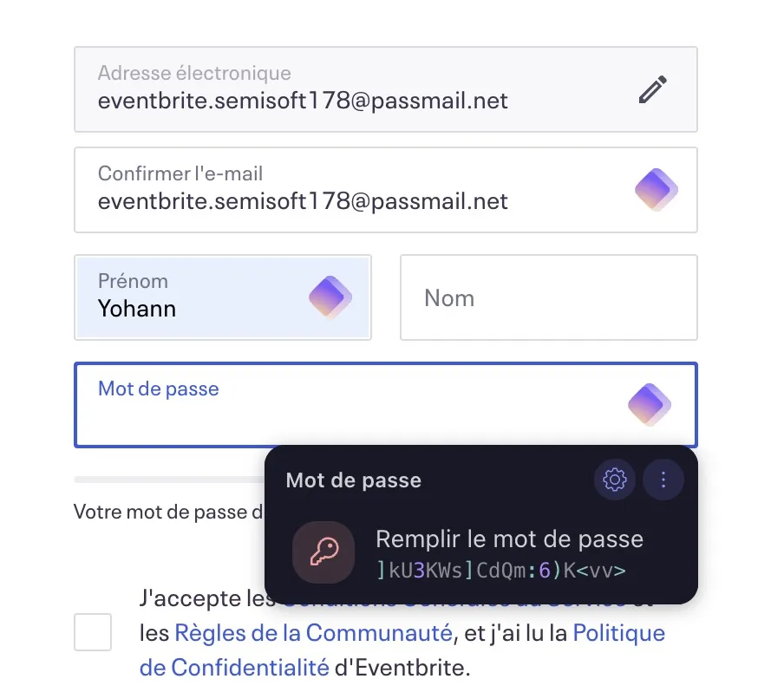Image resolution: width=784 pixels, height=692 pixels.
Task: Select 'Remplir le mot de passe' suggestion
Action: click(509, 539)
